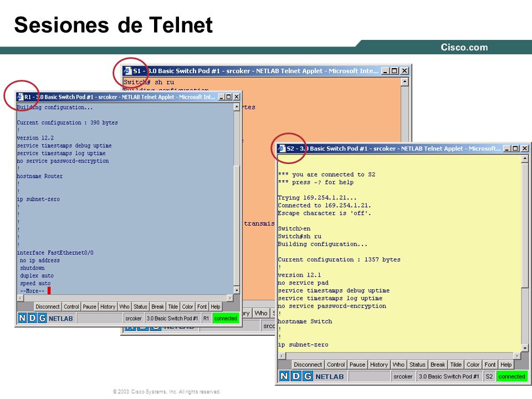Viewport: 532px width, 399px height.
Task: Click the scroll up arrow in R1 window
Action: pyautogui.click(x=237, y=107)
